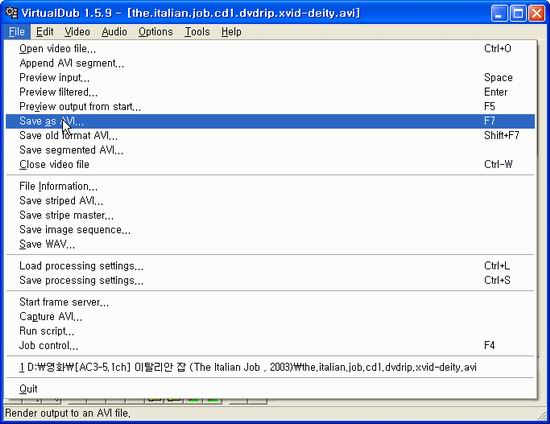Click the VirtualDub title bar app icon

click(x=12, y=12)
